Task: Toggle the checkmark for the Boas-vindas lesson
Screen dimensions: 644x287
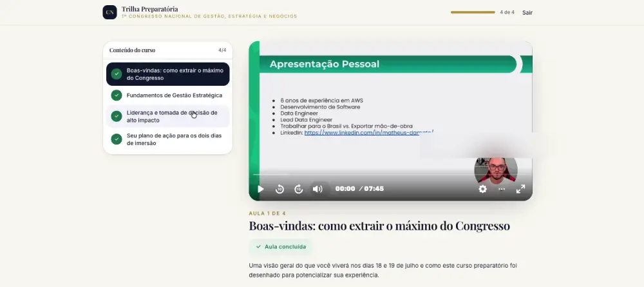Action: [117, 74]
